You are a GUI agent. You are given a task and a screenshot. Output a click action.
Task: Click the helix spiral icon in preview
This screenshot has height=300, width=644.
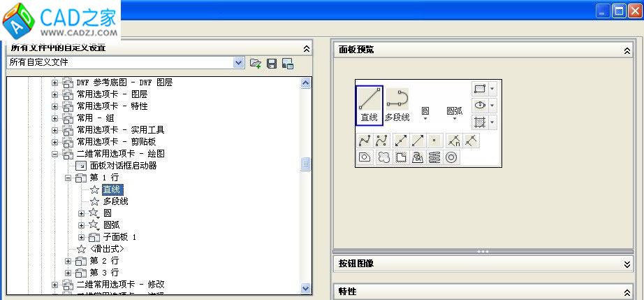434,157
